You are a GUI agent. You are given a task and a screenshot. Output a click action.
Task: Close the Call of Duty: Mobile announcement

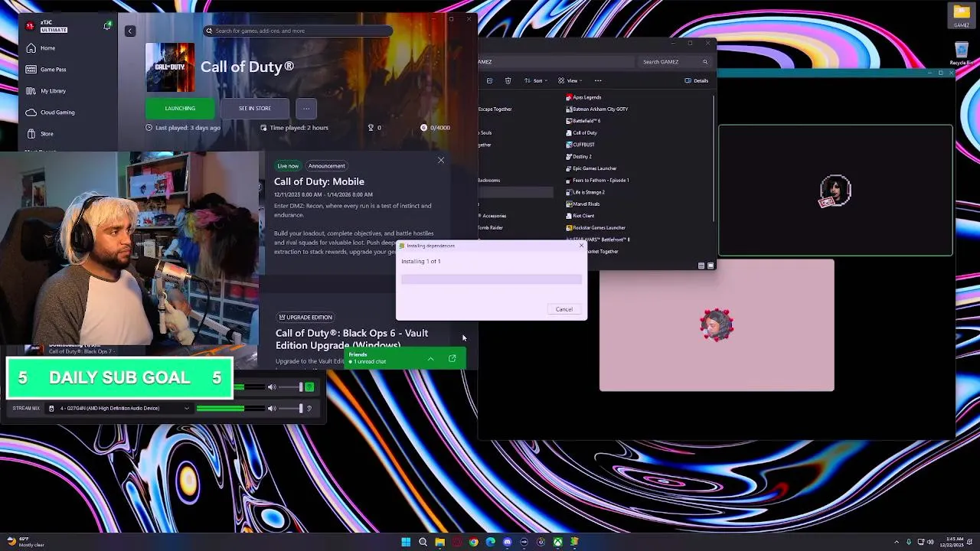(x=441, y=160)
